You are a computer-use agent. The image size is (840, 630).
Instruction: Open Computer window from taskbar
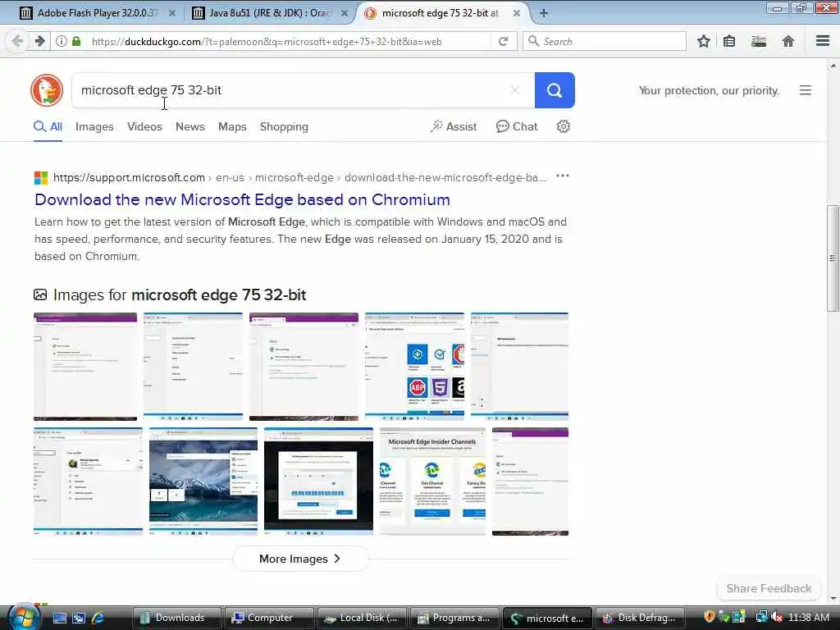point(269,618)
